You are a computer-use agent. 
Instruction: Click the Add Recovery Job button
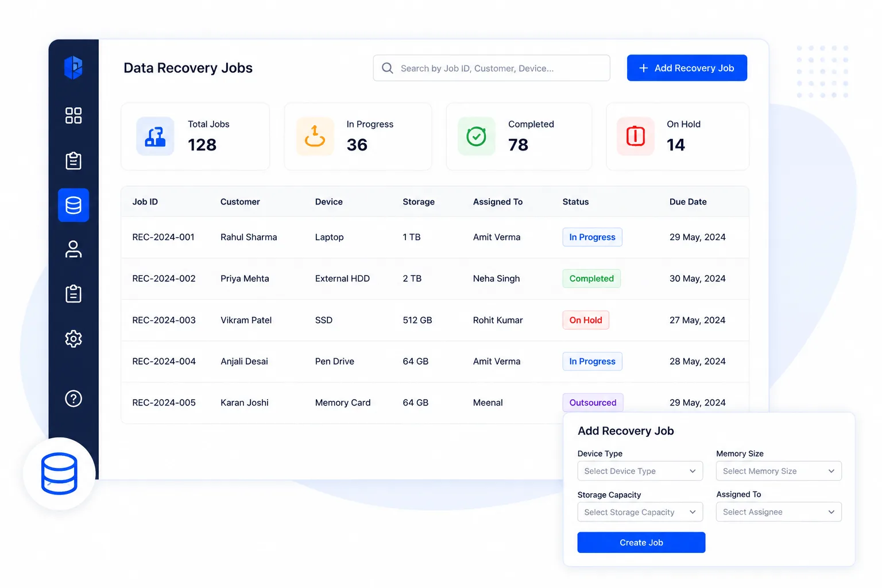(x=687, y=68)
